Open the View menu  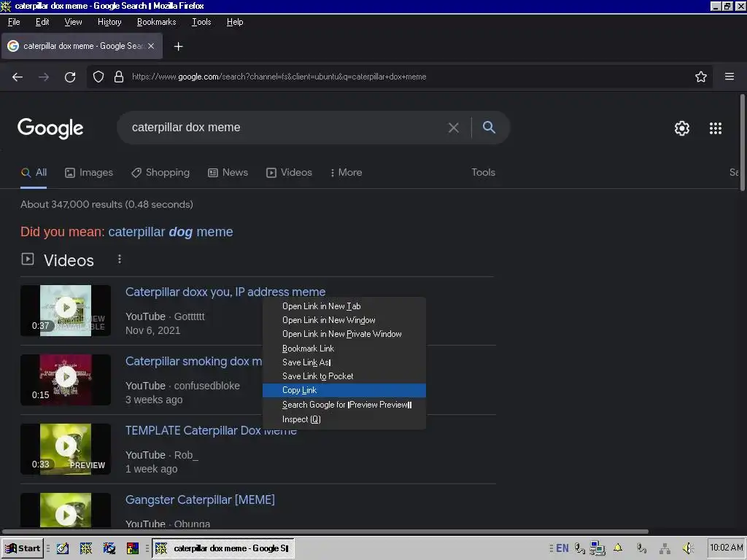point(74,22)
